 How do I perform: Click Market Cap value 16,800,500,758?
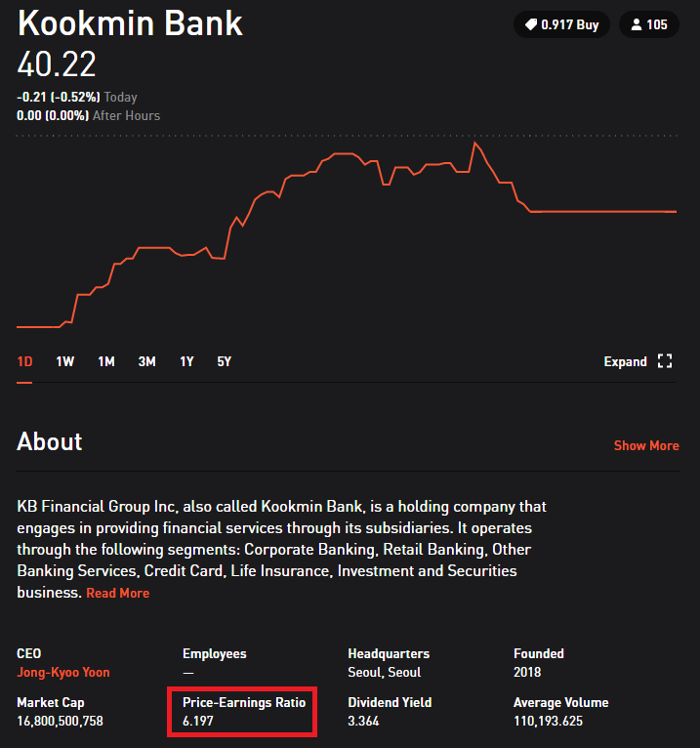(x=61, y=721)
